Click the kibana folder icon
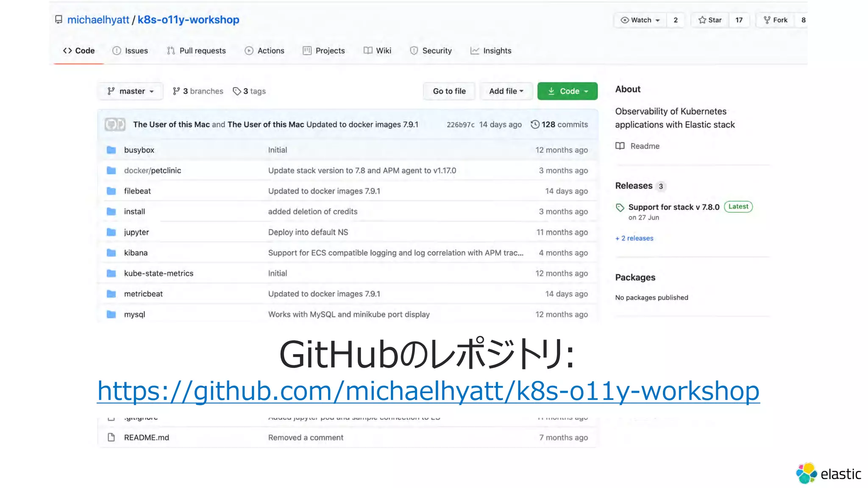The width and height of the screenshot is (868, 488). point(111,252)
